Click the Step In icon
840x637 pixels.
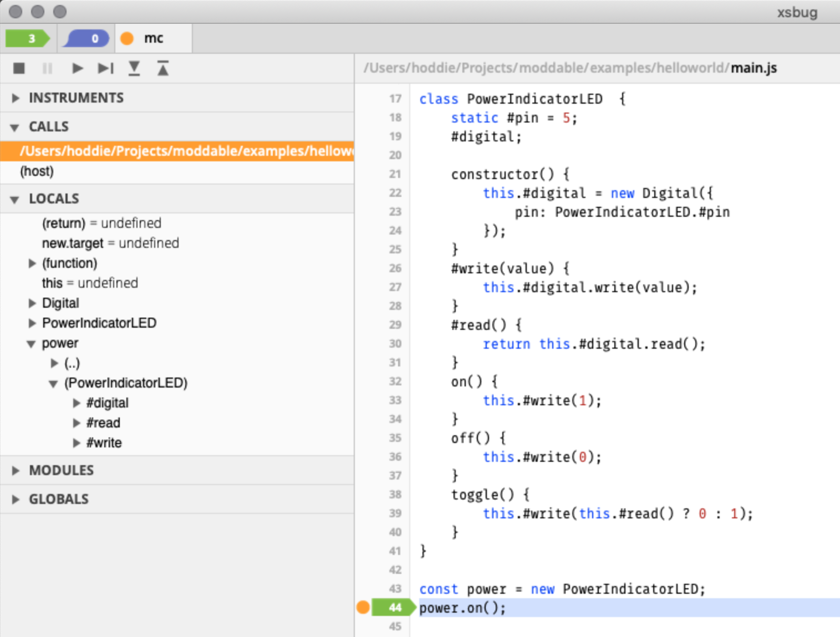pyautogui.click(x=134, y=68)
